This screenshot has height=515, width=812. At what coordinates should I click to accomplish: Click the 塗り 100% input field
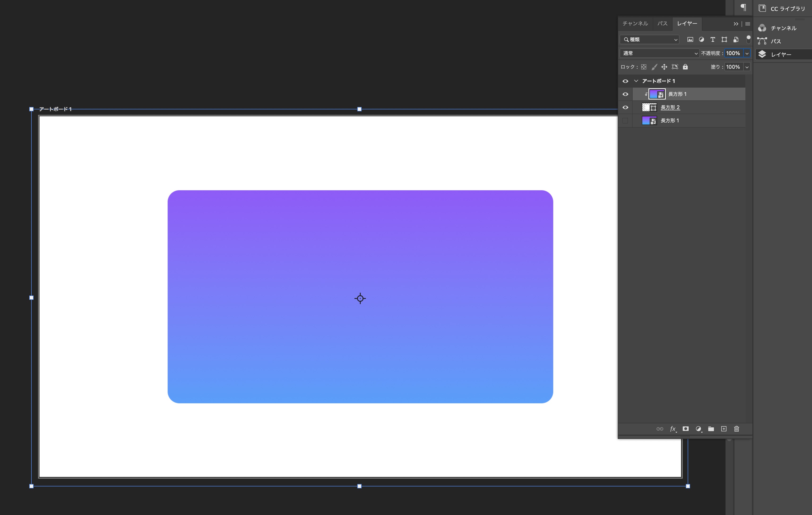coord(734,67)
